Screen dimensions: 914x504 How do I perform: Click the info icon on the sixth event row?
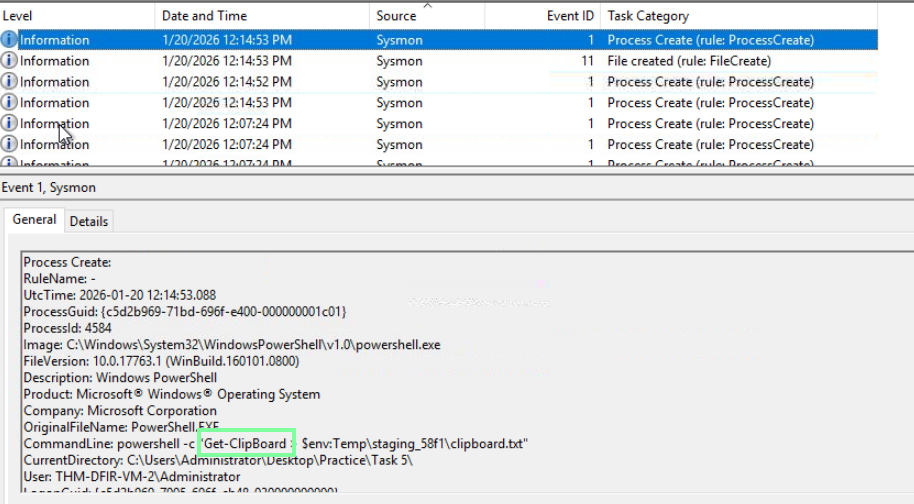10,145
